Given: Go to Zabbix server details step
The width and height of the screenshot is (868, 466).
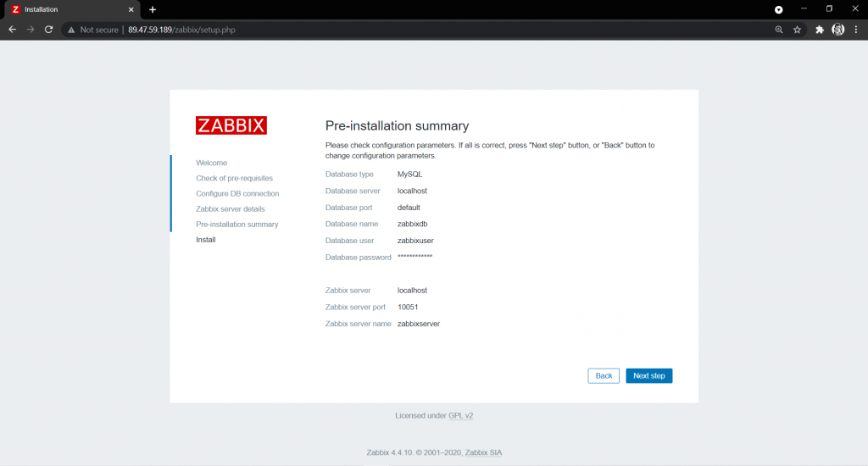Looking at the screenshot, I should pos(231,209).
